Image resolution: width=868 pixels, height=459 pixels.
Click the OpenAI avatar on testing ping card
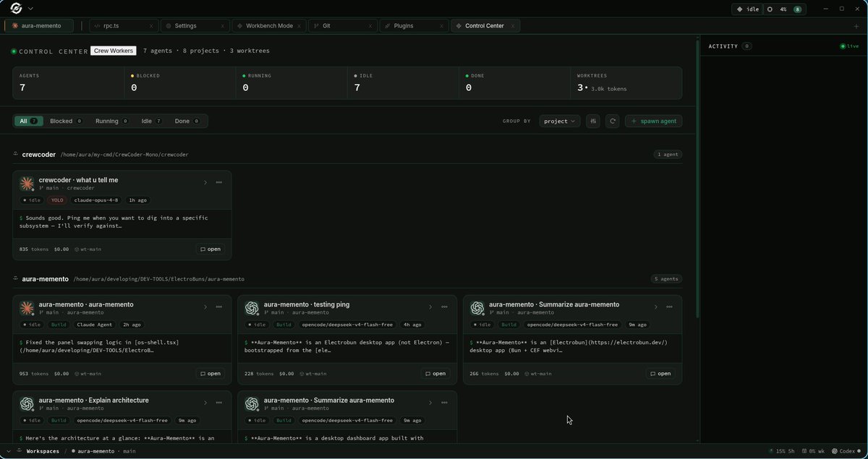[x=252, y=308]
